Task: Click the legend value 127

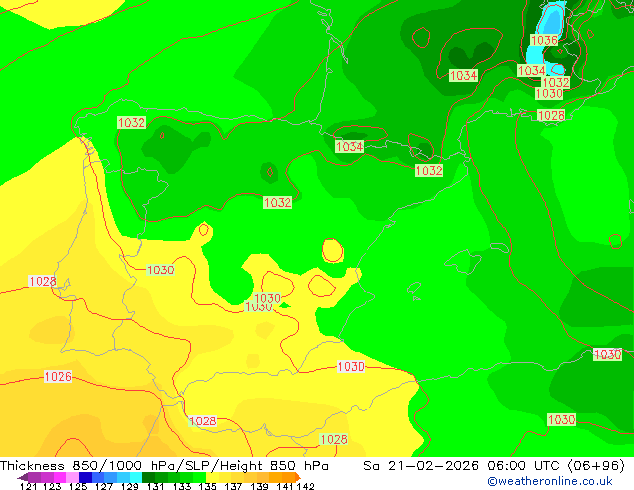Action: pos(104,486)
